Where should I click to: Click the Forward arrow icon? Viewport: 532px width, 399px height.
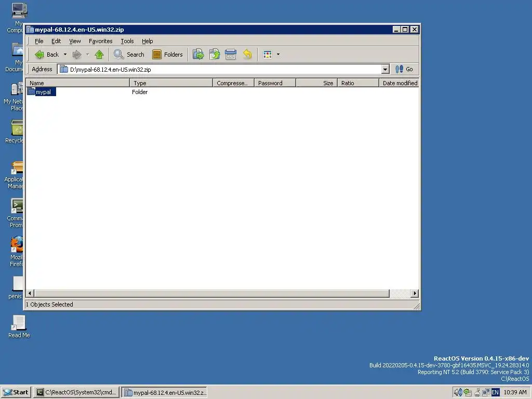(77, 54)
